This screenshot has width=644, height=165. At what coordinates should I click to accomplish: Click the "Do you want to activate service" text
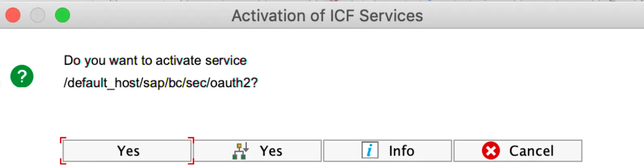tap(155, 61)
